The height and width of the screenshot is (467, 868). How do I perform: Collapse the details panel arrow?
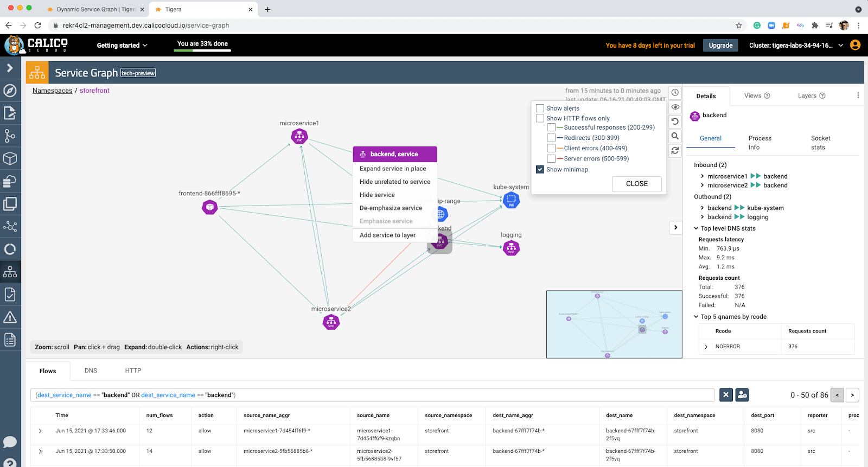tap(675, 228)
